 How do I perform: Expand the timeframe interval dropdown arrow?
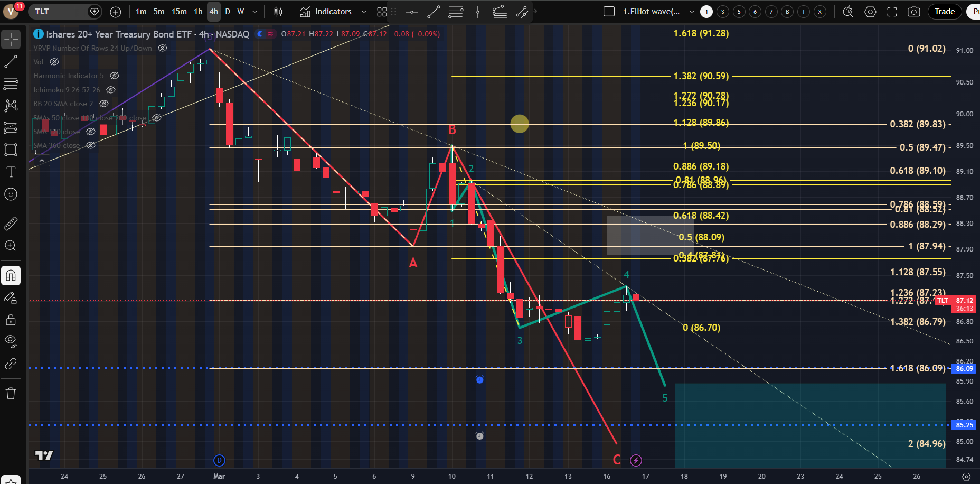pos(255,12)
